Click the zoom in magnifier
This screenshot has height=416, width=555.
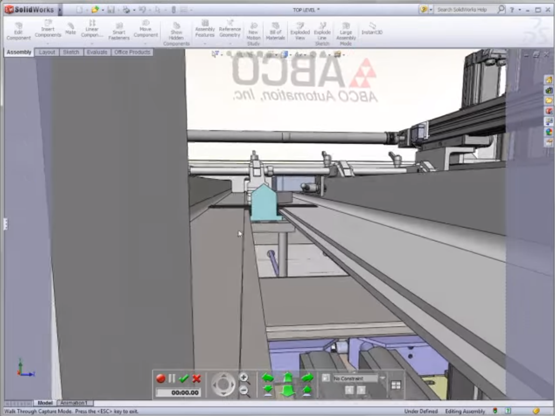(244, 378)
